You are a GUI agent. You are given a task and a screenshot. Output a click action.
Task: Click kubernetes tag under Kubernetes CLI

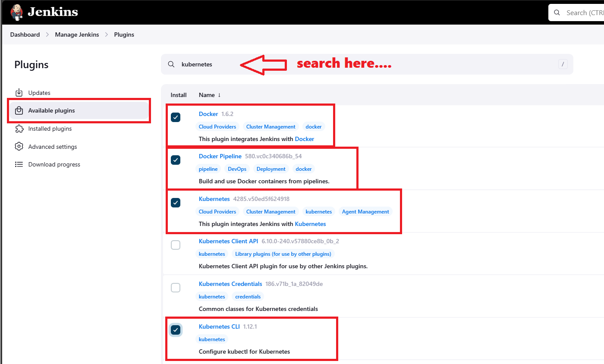(x=212, y=339)
